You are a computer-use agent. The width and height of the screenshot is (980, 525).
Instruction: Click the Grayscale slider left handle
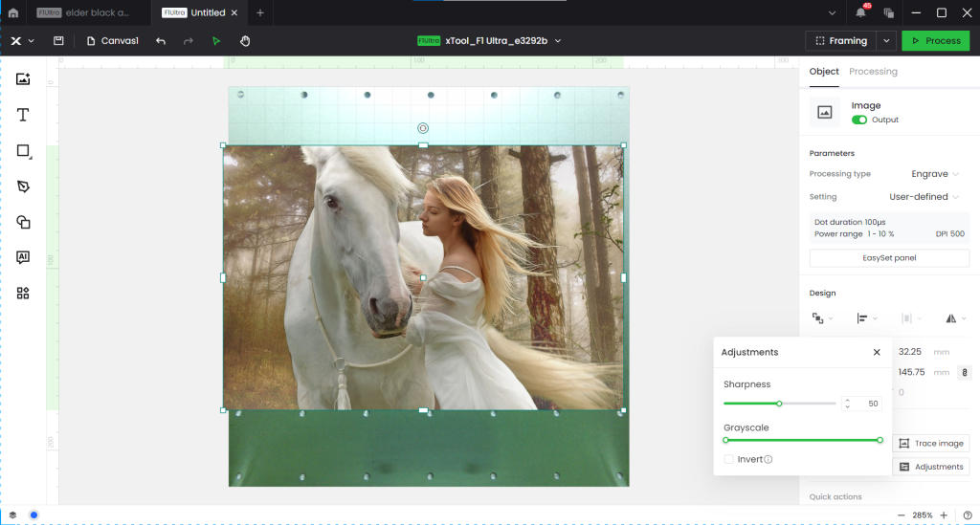[x=725, y=440]
